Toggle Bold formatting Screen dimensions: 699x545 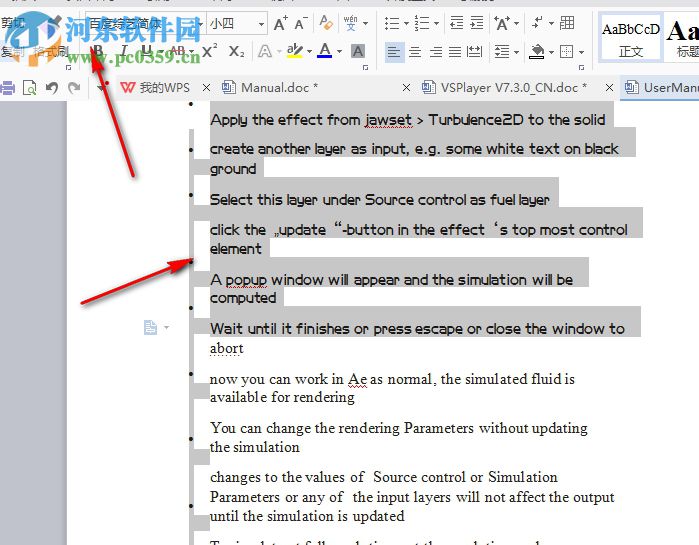tap(97, 52)
